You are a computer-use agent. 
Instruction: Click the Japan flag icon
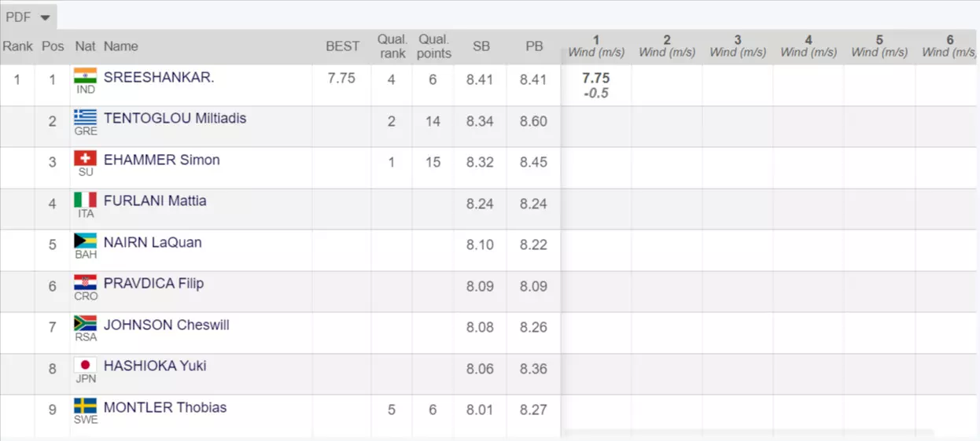coord(85,365)
